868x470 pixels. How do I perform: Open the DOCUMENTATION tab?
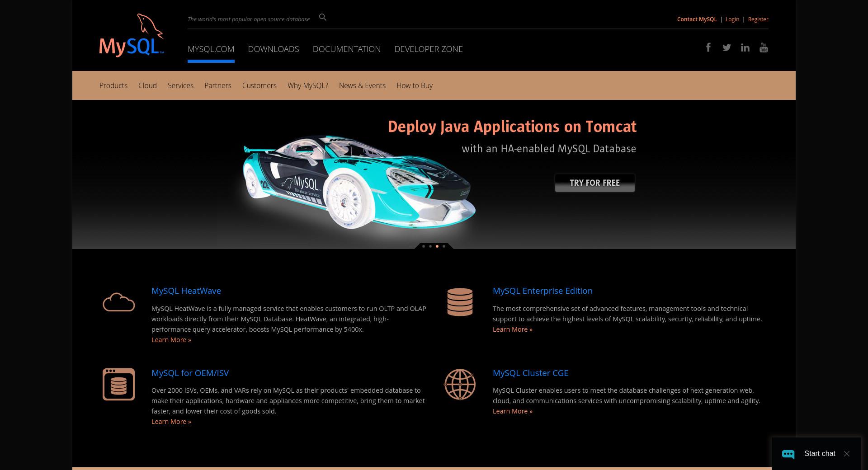coord(347,49)
